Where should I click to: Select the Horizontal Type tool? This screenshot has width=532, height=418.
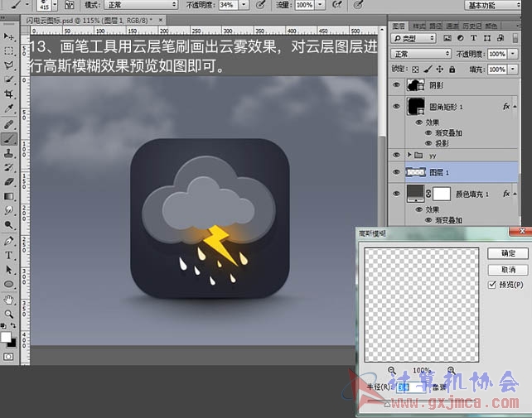[9, 255]
